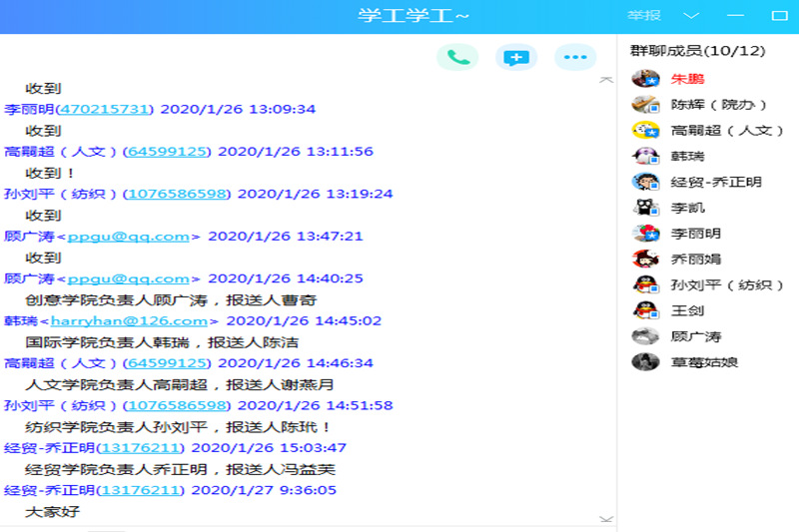
Task: Maximize the chat window
Action: tap(779, 15)
